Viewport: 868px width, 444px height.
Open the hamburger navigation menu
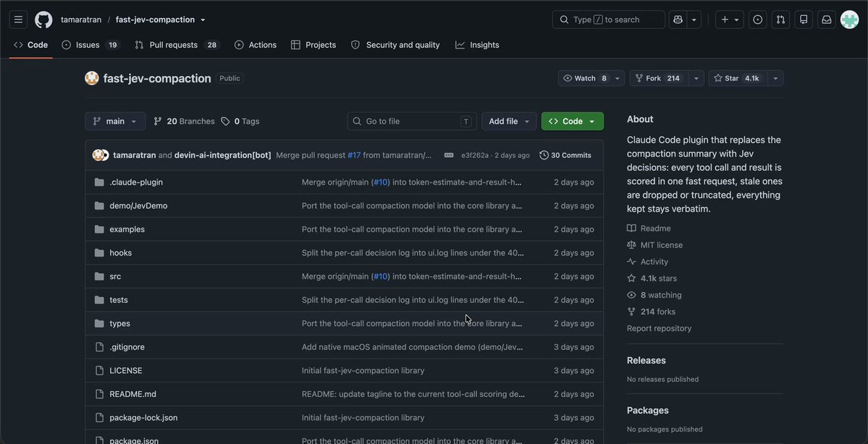18,20
